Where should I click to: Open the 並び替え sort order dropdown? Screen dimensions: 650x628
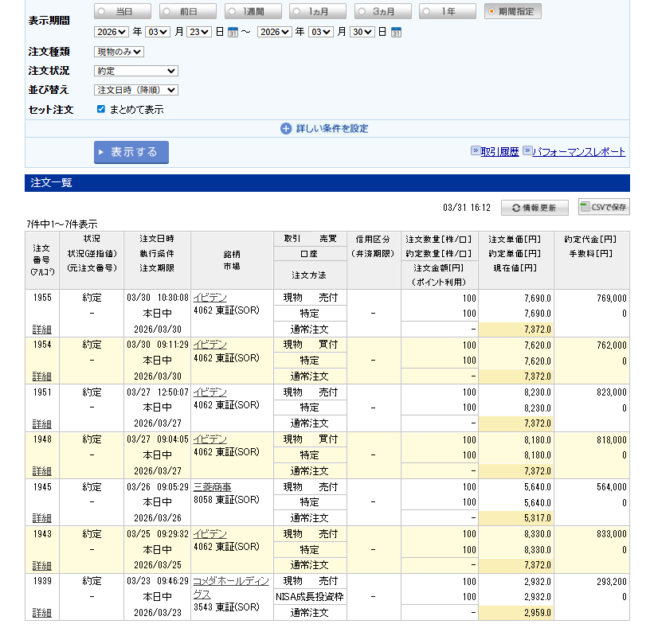coord(136,90)
